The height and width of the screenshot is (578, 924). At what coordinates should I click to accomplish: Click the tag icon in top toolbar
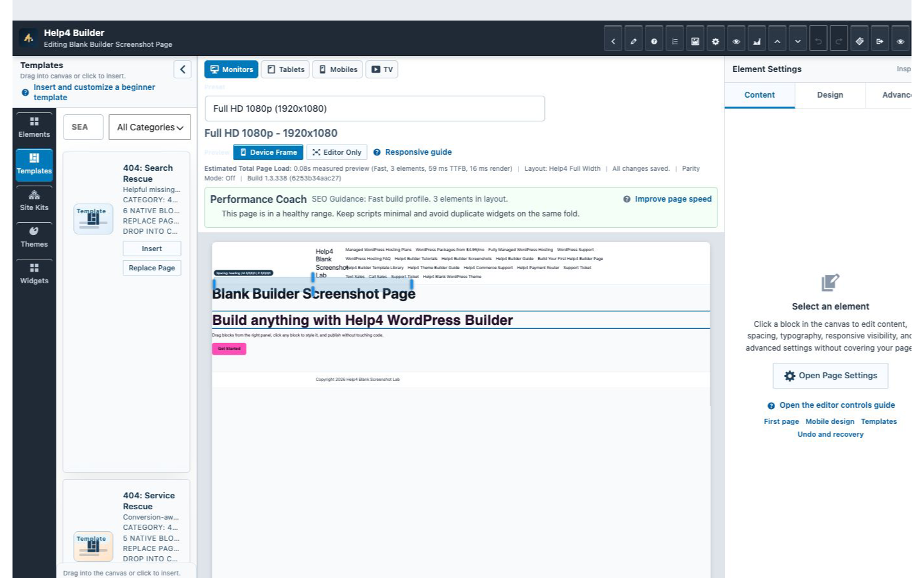[x=859, y=41]
